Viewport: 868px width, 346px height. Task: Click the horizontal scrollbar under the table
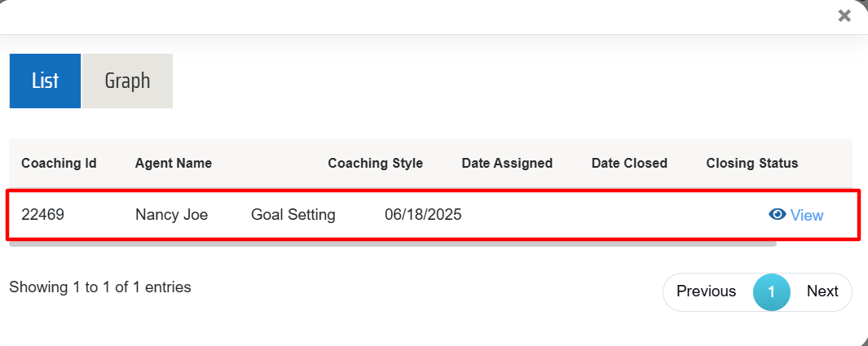coord(391,243)
